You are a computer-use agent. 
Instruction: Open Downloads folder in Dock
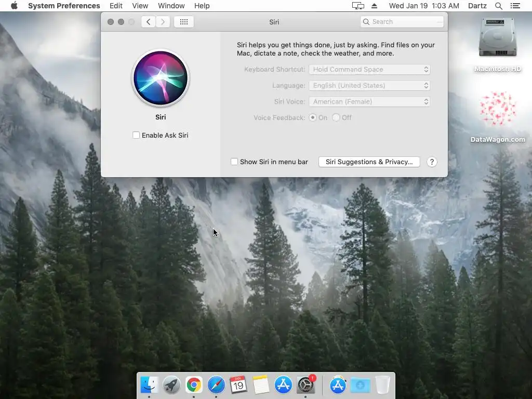[361, 385]
